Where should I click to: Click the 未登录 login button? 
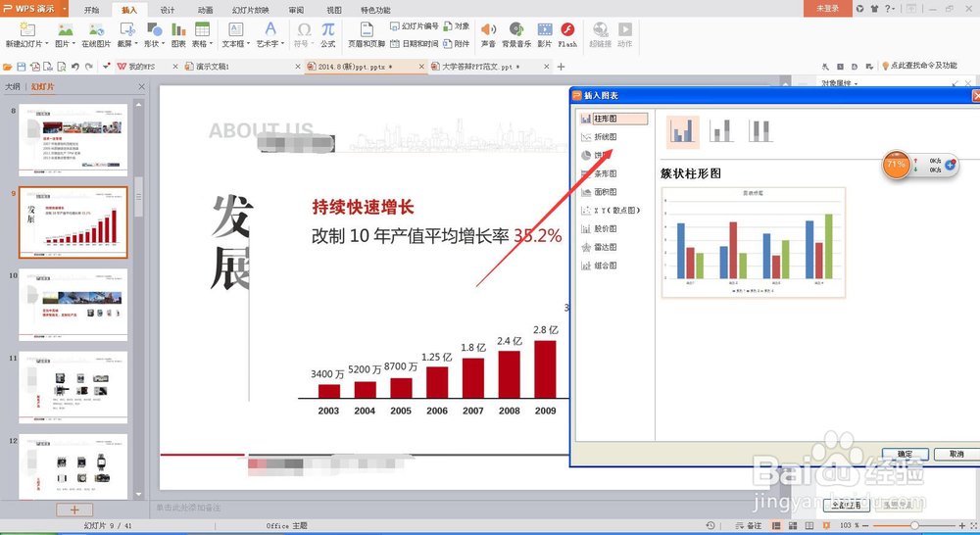click(x=827, y=8)
